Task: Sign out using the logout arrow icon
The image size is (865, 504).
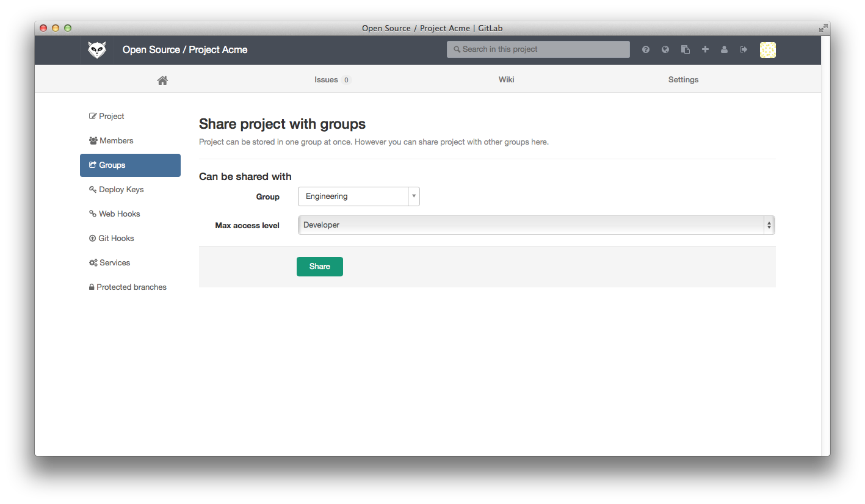Action: click(x=744, y=49)
